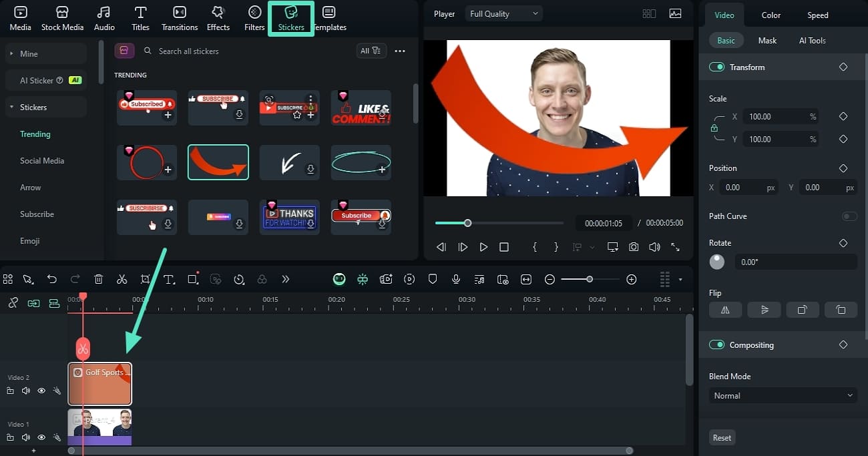Image resolution: width=868 pixels, height=456 pixels.
Task: Open the Full Quality dropdown
Action: coord(503,13)
